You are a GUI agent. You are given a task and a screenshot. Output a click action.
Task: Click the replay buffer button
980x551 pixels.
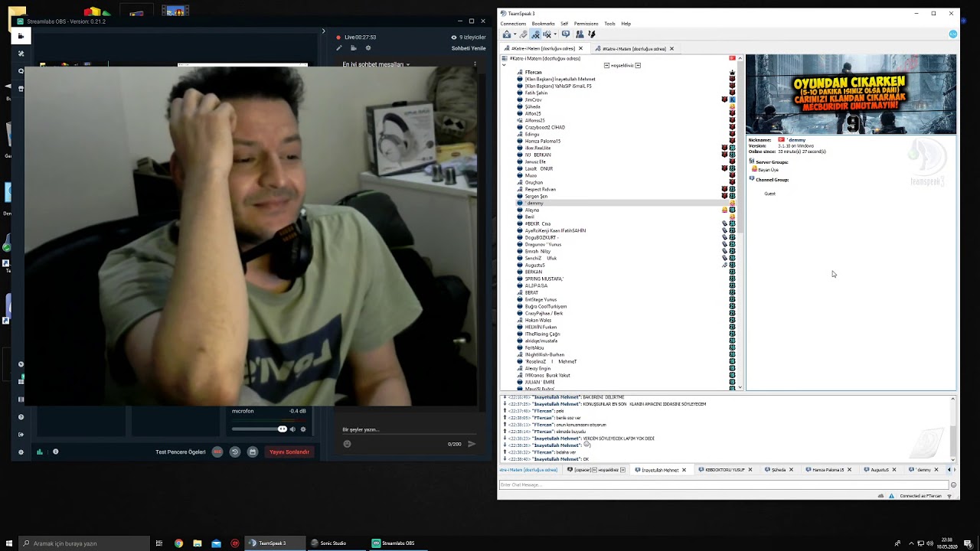235,452
